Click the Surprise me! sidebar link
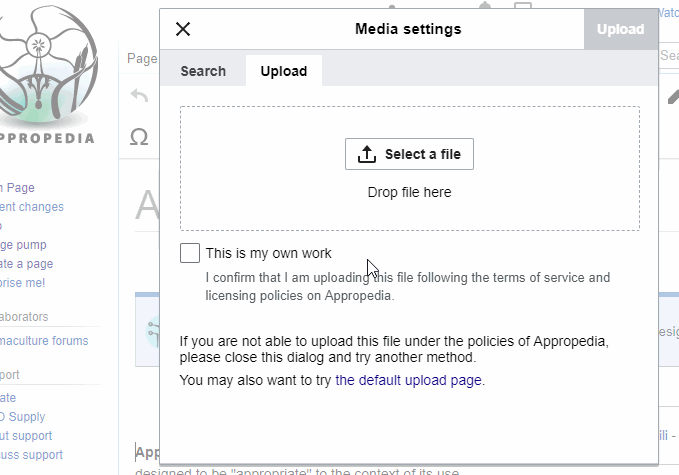This screenshot has width=679, height=475. 23,283
